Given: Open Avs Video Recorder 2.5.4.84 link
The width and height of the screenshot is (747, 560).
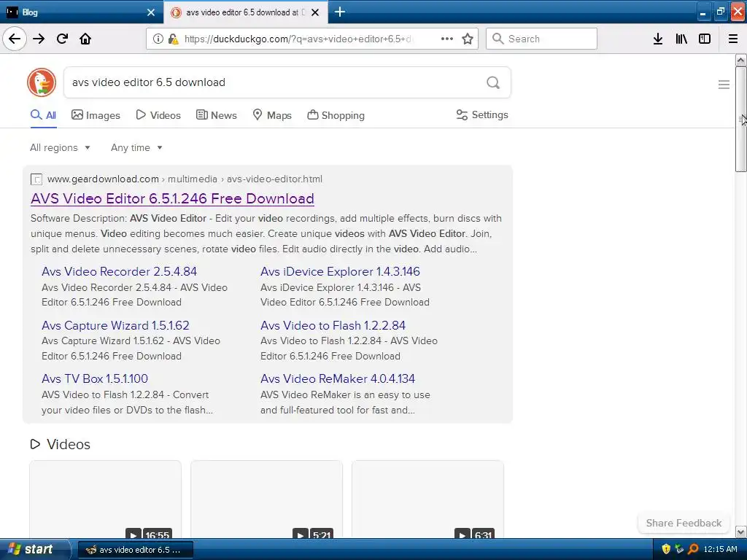Looking at the screenshot, I should (119, 271).
